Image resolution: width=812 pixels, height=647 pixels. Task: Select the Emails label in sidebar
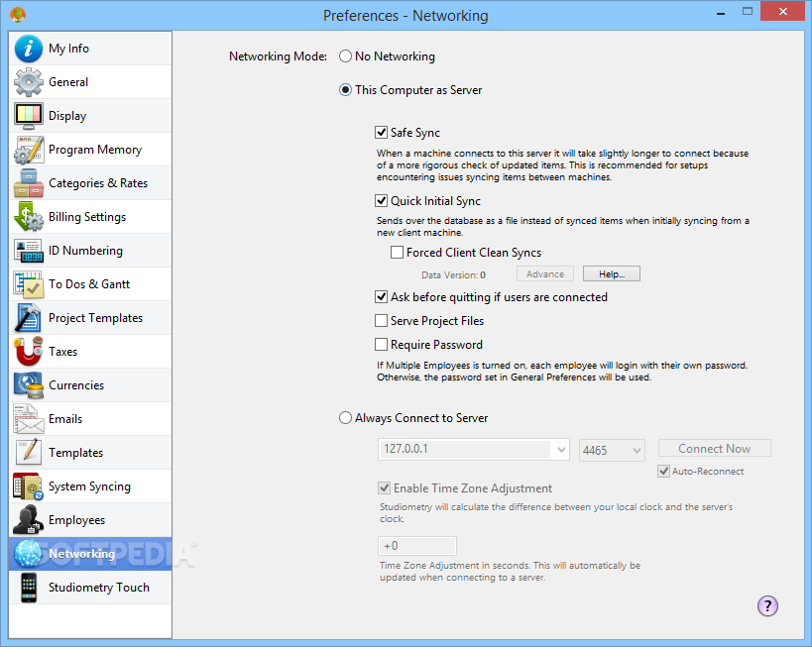click(65, 419)
